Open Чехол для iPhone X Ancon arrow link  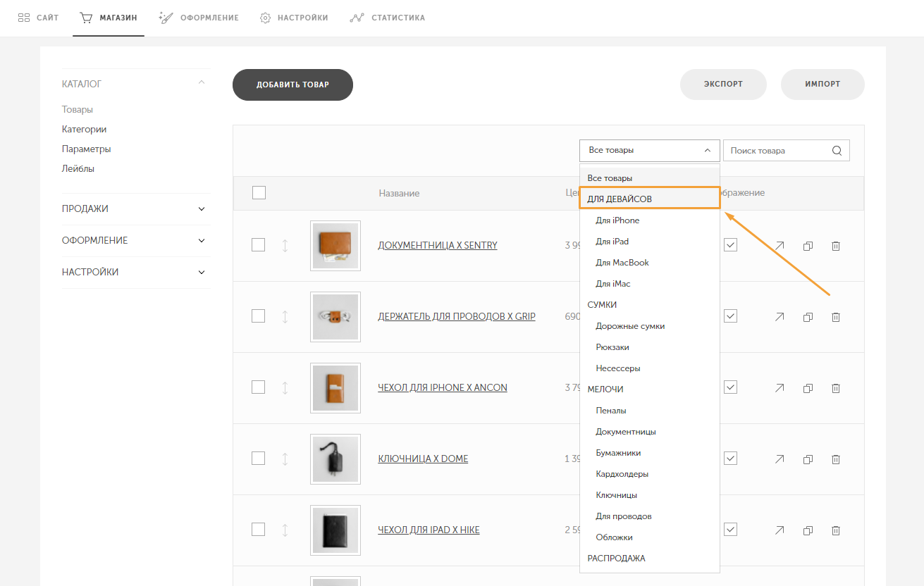[x=780, y=388]
